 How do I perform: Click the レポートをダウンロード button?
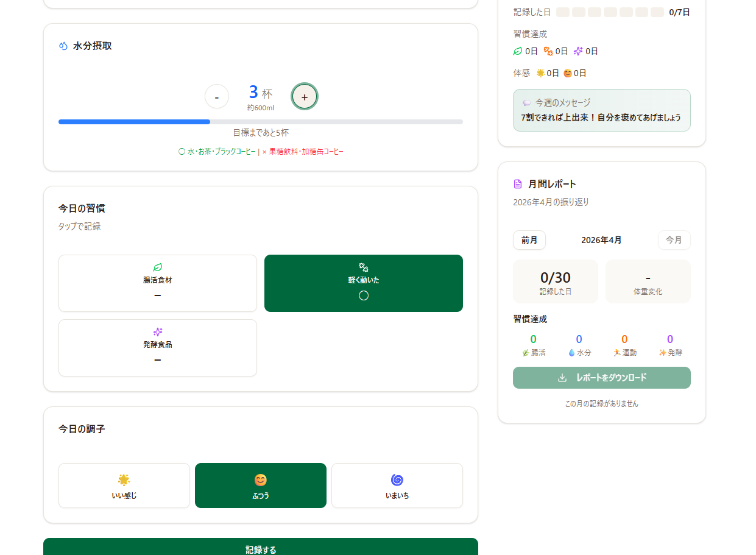pyautogui.click(x=602, y=378)
